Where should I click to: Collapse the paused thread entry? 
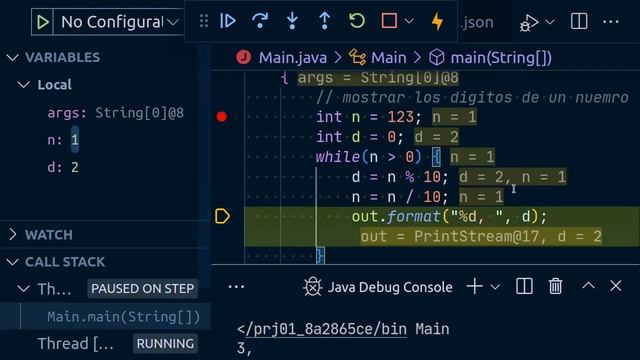pos(24,289)
